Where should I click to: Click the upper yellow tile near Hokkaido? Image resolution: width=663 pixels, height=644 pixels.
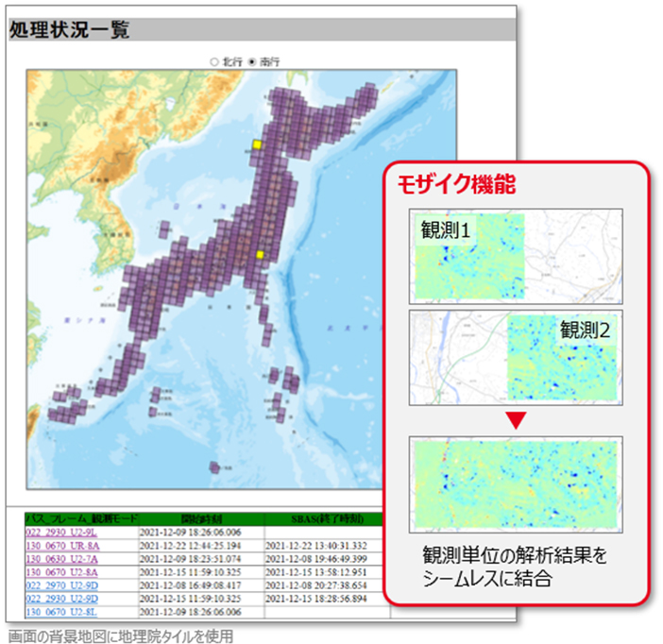(x=256, y=144)
